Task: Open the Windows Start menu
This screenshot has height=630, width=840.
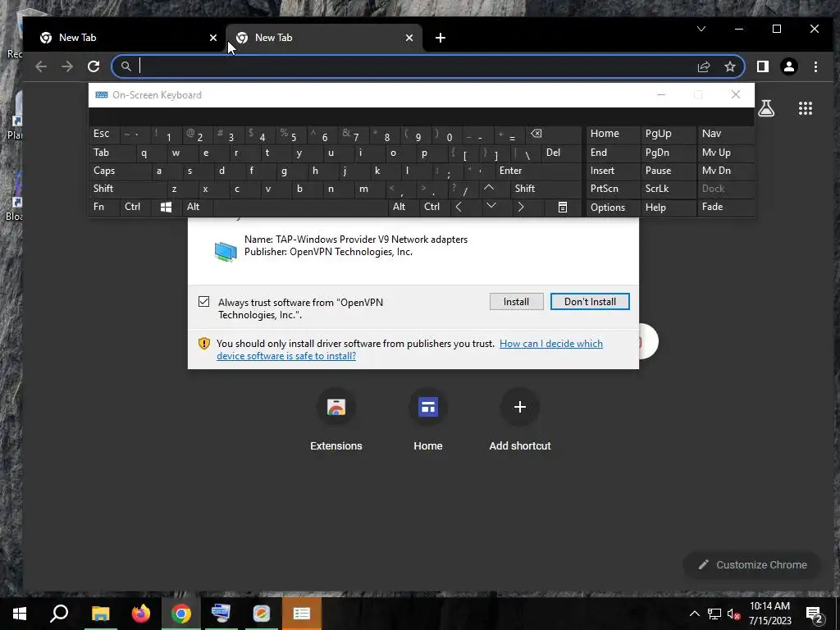Action: (20, 614)
